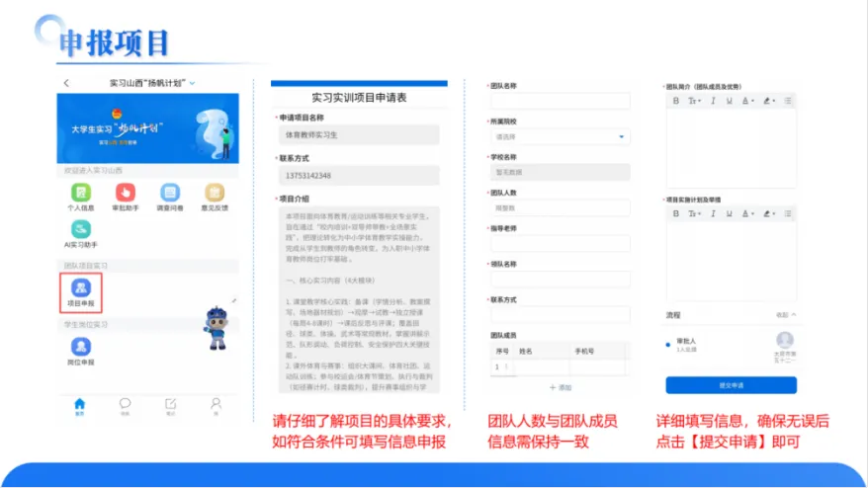868x488 pixels.
Task: Toggle Bold in the 团队简介 editor toolbar
Action: coord(676,101)
